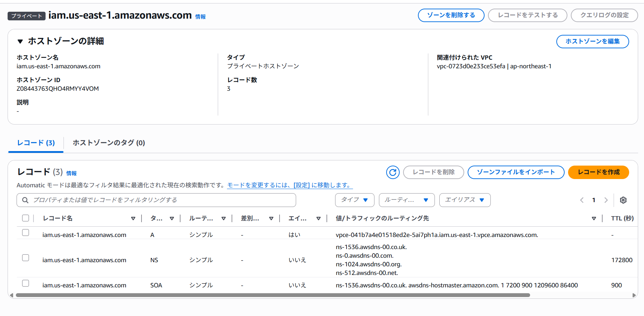This screenshot has width=644, height=316.
Task: Check the NS record row checkbox
Action: click(26, 258)
